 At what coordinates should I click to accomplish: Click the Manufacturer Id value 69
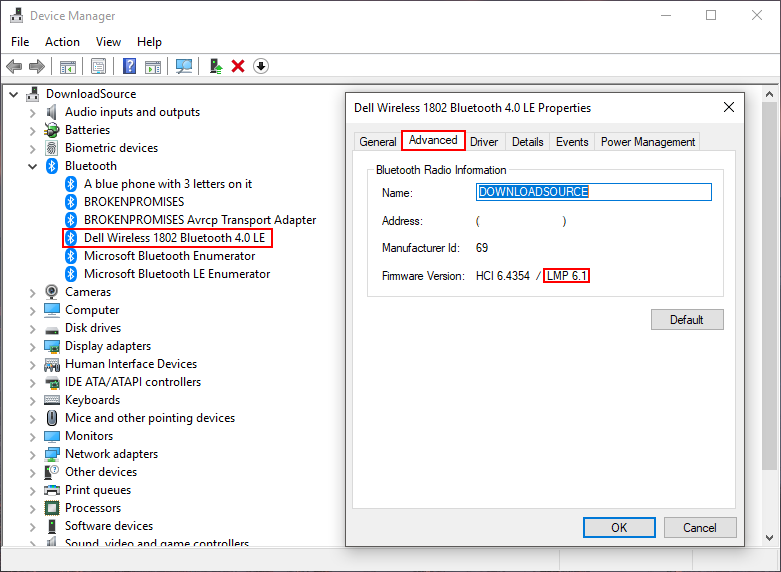(x=482, y=248)
